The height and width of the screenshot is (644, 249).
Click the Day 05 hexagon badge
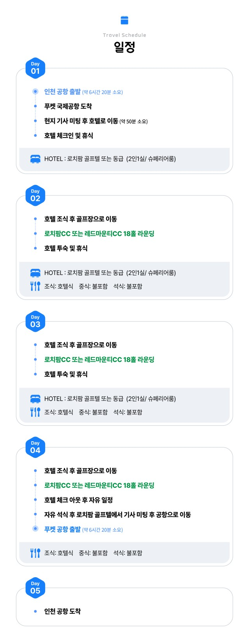point(35,588)
